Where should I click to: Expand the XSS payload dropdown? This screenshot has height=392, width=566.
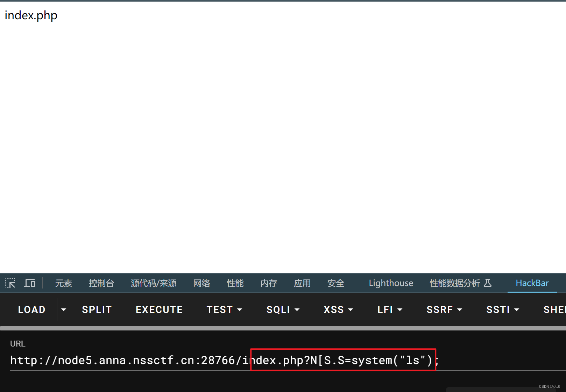coord(351,309)
